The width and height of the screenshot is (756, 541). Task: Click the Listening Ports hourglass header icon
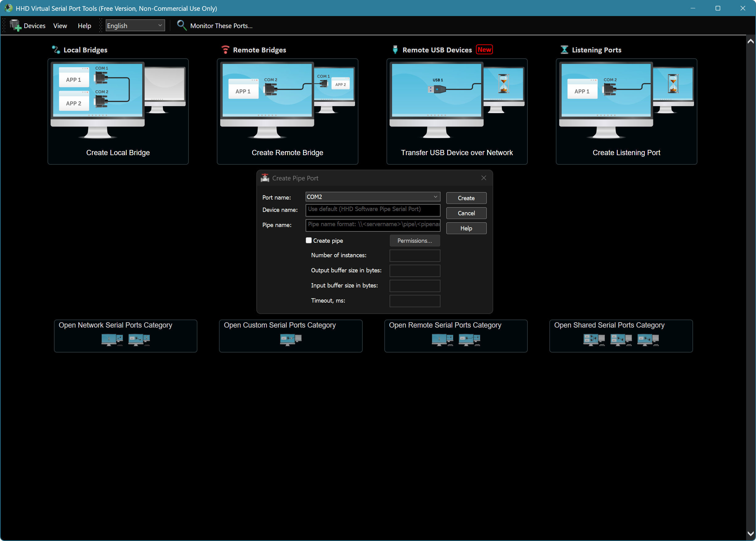[564, 50]
